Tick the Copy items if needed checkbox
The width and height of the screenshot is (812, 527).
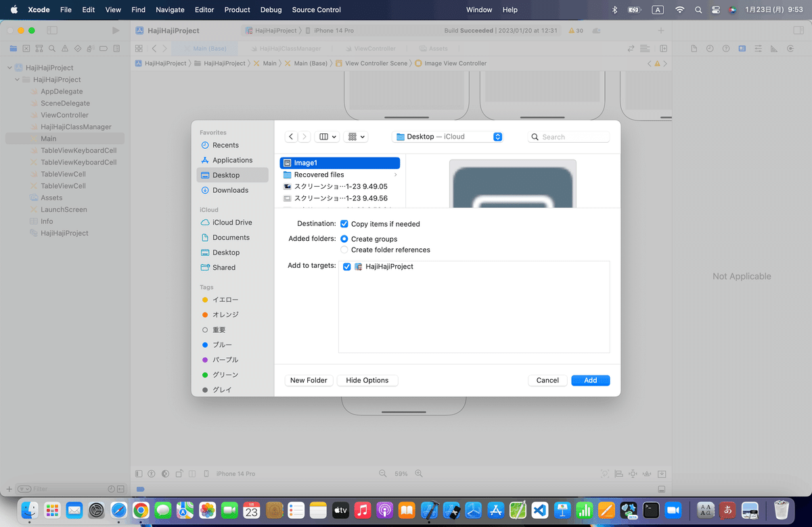344,224
